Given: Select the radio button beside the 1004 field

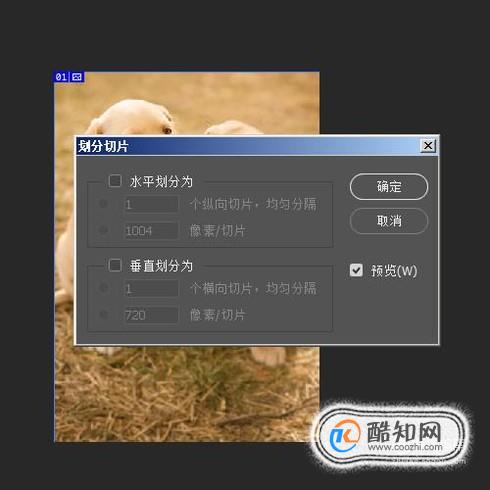Looking at the screenshot, I should tap(104, 230).
